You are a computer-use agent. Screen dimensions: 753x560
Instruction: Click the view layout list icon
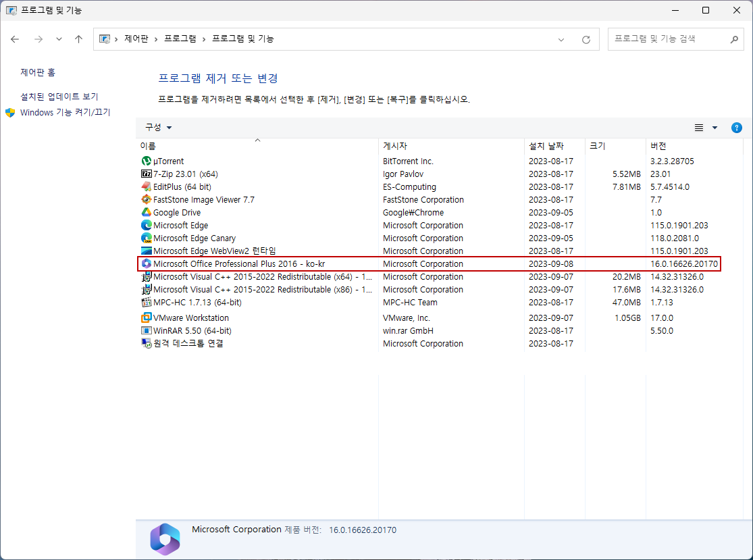pyautogui.click(x=699, y=127)
